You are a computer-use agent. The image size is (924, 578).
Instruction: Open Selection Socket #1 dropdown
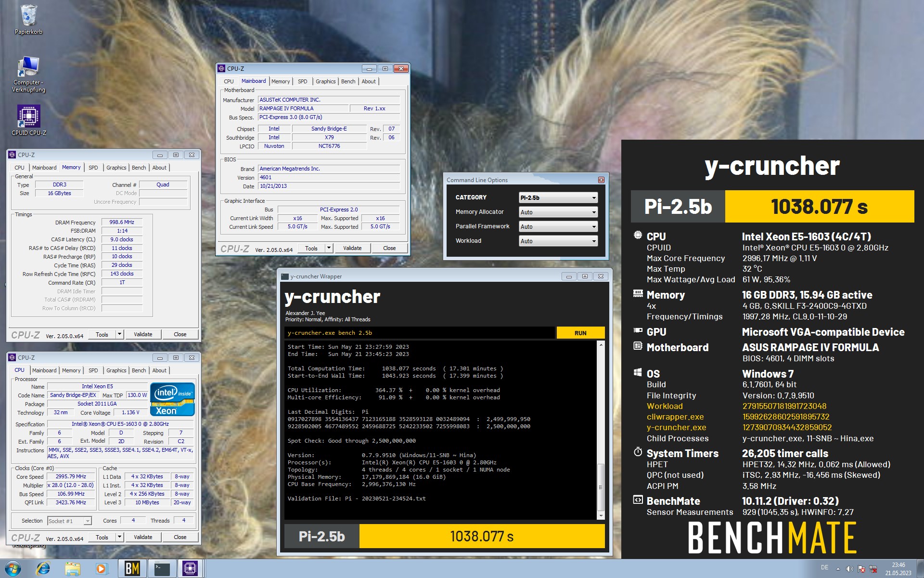(x=70, y=521)
